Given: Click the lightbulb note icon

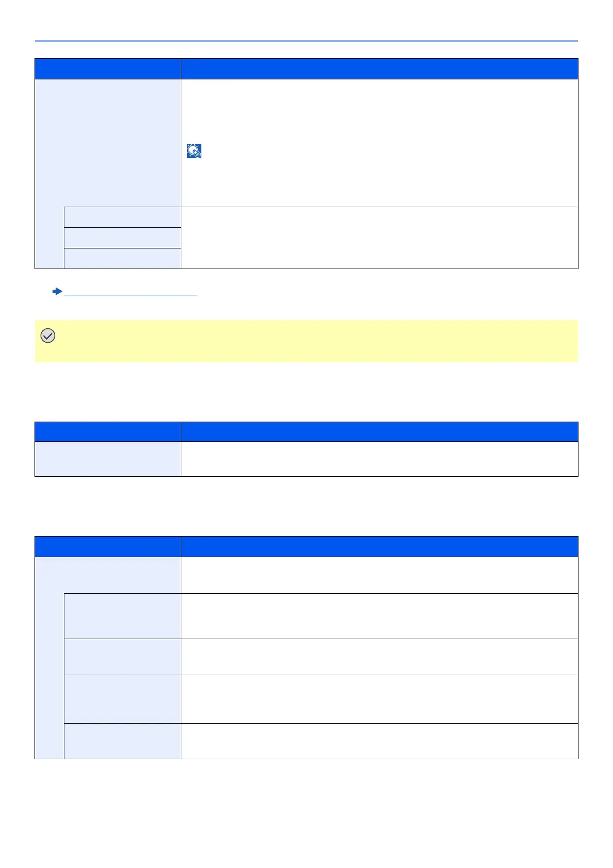Looking at the screenshot, I should click(194, 151).
